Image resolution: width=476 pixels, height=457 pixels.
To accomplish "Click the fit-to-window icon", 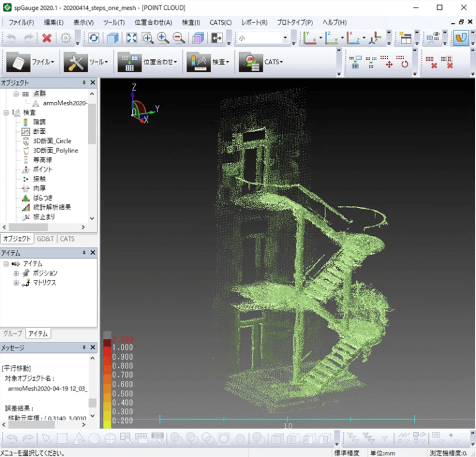I will pos(132,38).
